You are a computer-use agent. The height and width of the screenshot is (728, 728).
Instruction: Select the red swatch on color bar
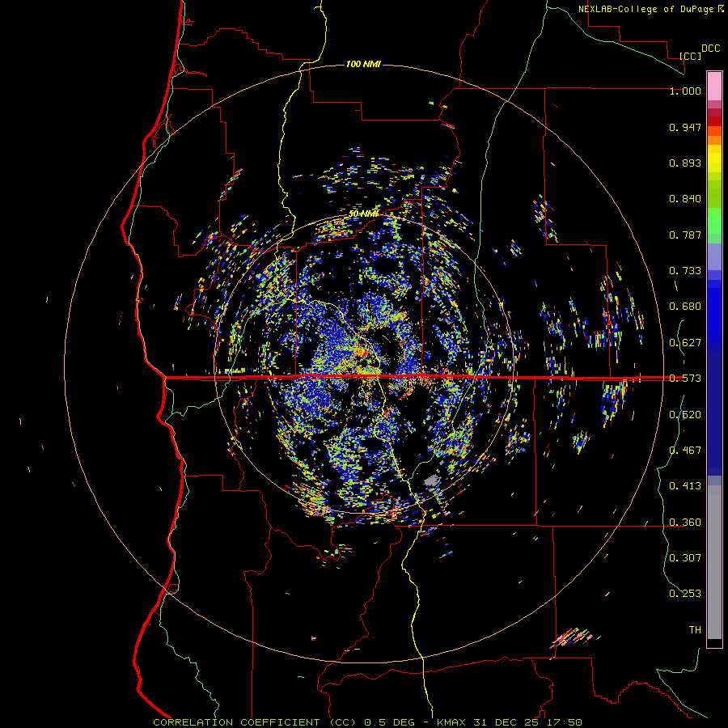pos(714,121)
